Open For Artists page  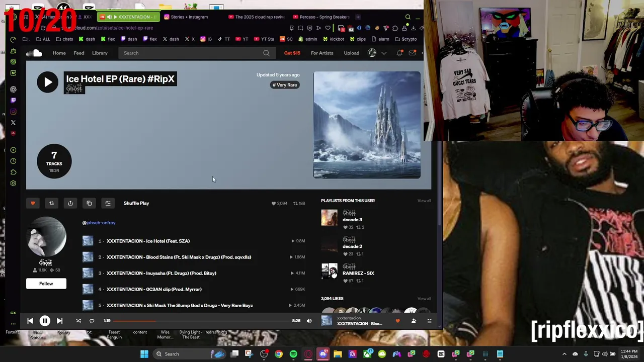coord(322,53)
